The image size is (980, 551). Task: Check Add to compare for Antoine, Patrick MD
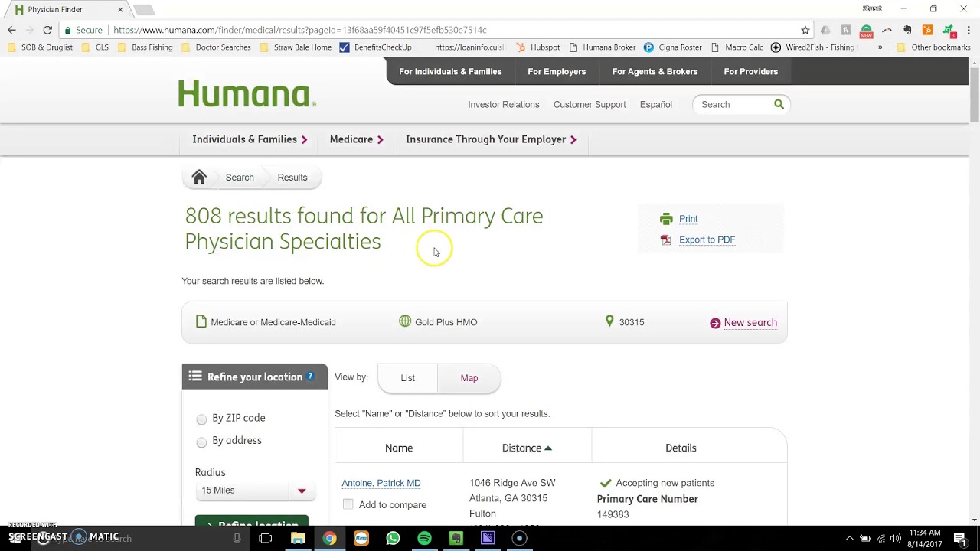coord(348,504)
